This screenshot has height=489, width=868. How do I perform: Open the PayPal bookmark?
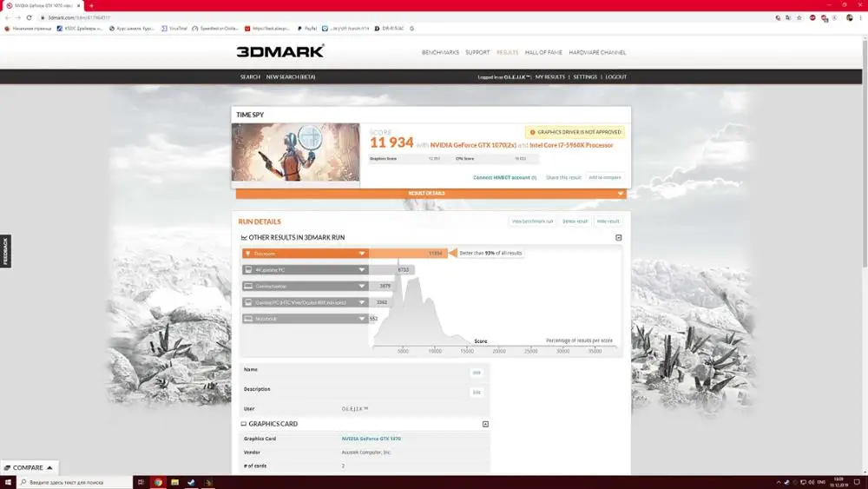click(x=307, y=29)
